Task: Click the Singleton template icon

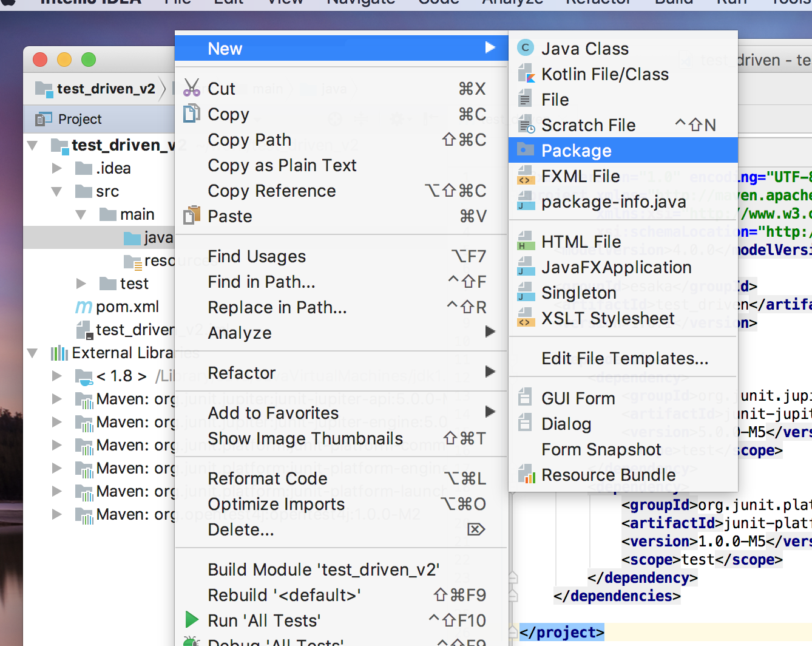Action: tap(526, 293)
